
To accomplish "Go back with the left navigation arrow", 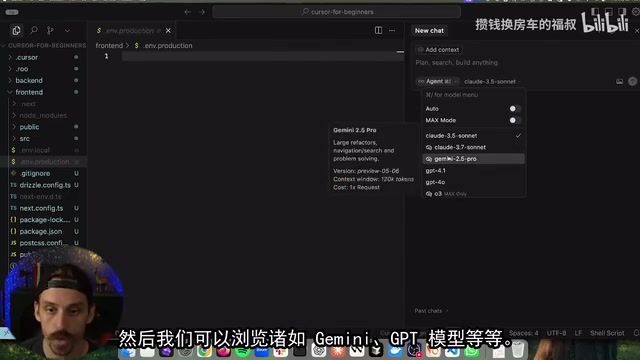I will 187,12.
